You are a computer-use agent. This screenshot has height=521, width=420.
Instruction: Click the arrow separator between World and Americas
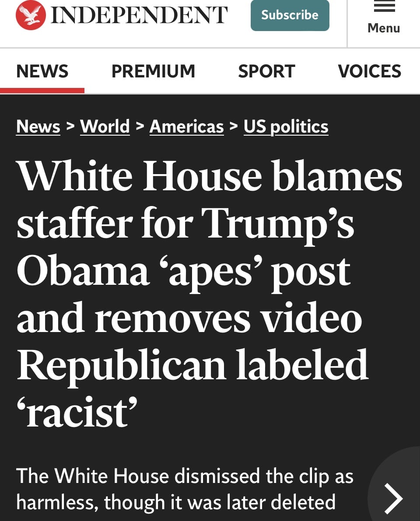point(140,126)
